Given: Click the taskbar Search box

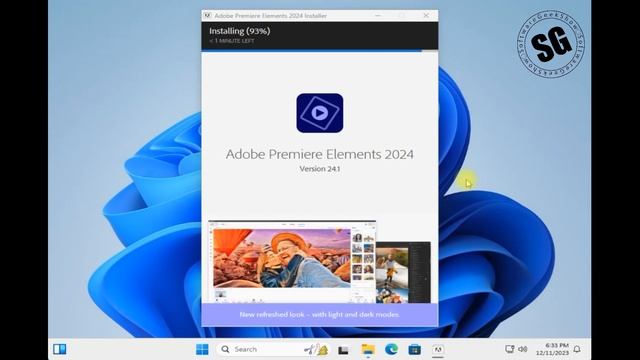Looking at the screenshot, I should point(273,349).
